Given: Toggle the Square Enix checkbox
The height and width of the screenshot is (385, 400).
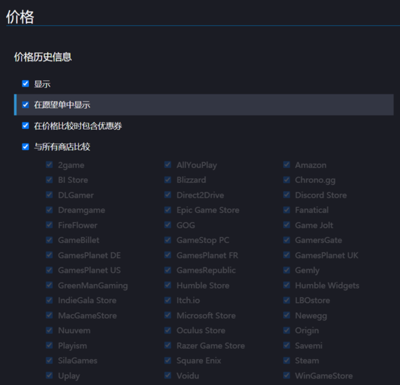Looking at the screenshot, I should tap(168, 360).
